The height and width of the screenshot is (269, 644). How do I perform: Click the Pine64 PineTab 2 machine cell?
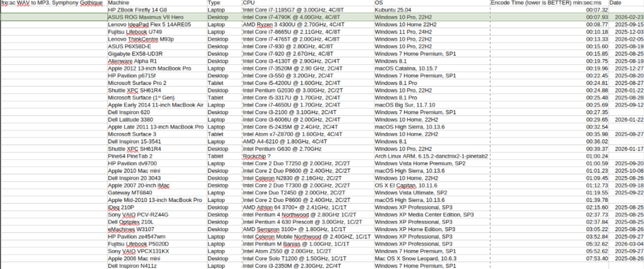(x=130, y=156)
